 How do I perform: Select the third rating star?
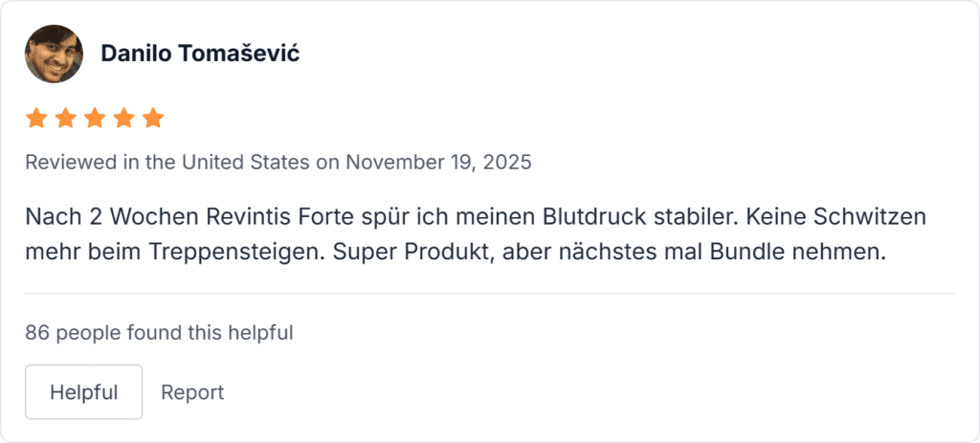95,119
